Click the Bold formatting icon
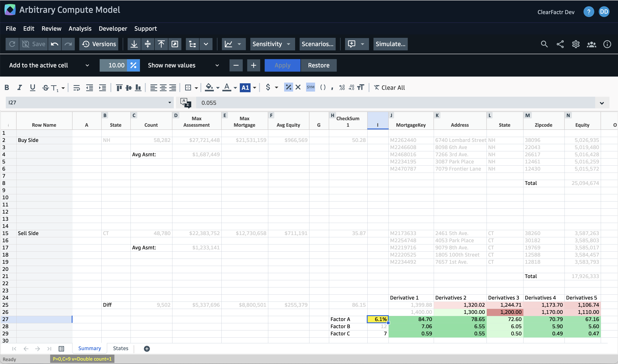618x364 pixels. click(7, 88)
